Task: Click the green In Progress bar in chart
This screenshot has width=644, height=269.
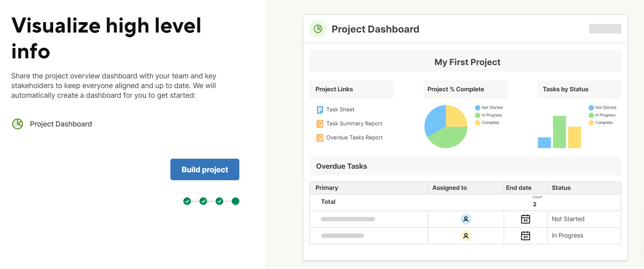Action: 559,132
